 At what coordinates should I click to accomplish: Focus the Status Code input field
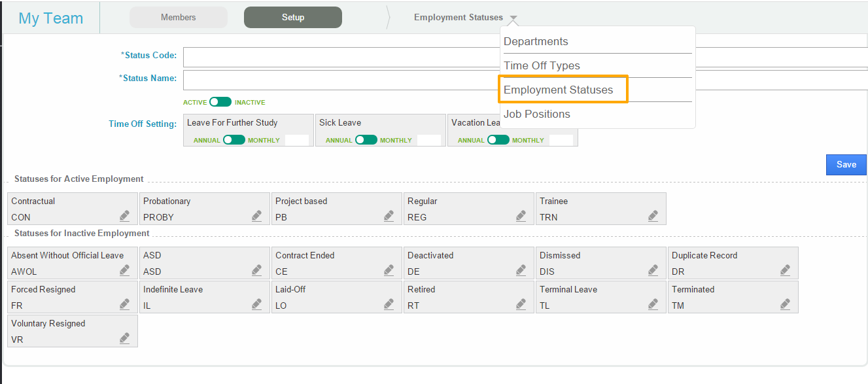tap(525, 57)
